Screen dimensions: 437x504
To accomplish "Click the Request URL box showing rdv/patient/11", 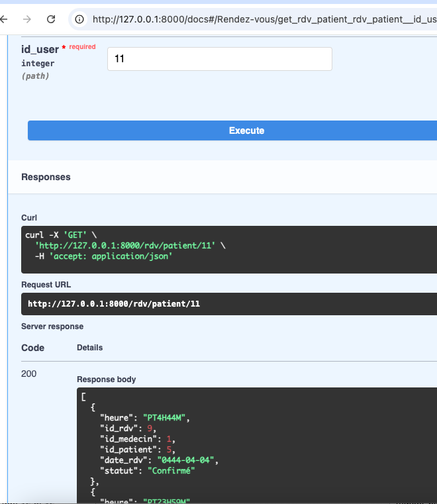I will (229, 304).
